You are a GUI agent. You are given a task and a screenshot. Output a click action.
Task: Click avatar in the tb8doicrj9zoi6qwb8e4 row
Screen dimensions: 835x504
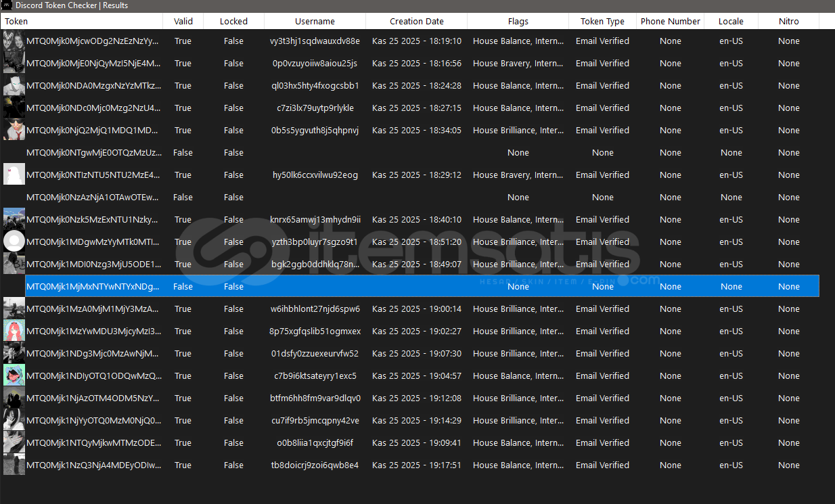click(x=14, y=465)
